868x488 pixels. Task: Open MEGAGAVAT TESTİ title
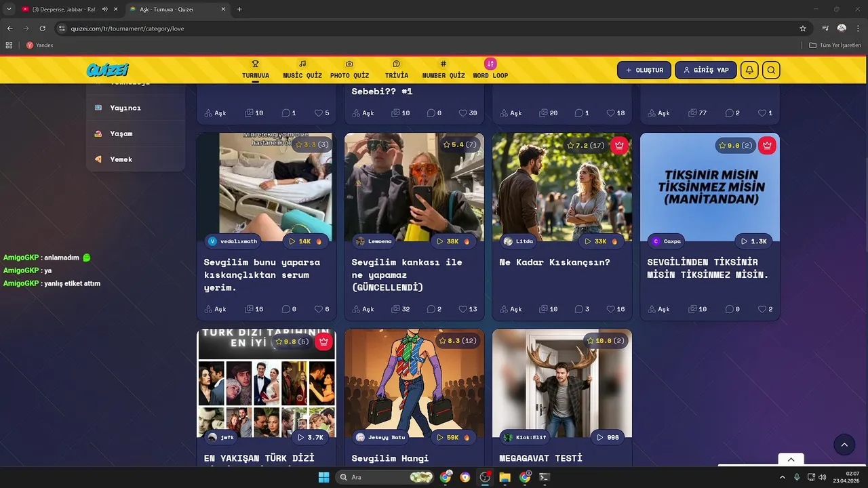pos(540,458)
